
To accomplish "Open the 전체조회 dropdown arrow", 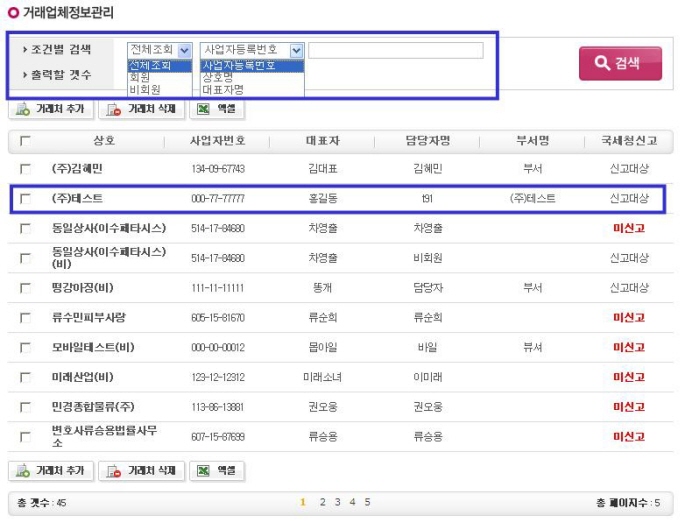I will pos(184,49).
